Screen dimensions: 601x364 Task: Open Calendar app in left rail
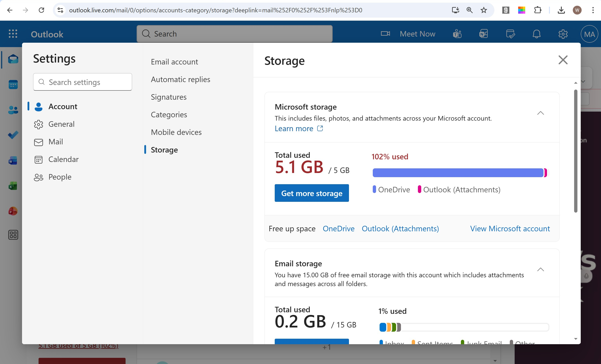pyautogui.click(x=13, y=85)
